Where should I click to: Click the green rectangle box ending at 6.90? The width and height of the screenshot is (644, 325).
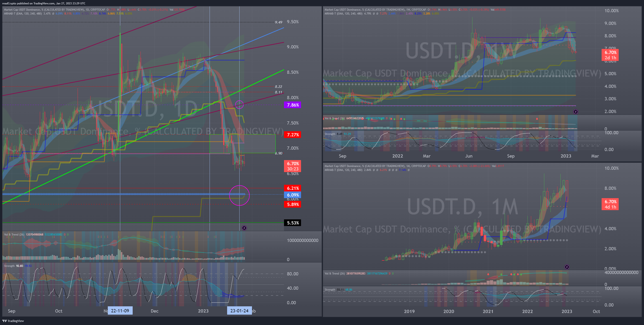(243, 144)
